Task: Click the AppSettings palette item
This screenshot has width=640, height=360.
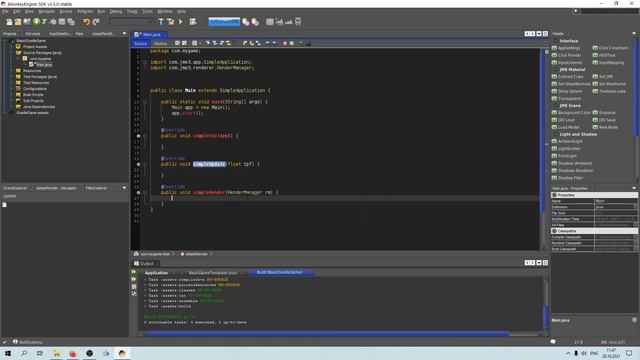Action: coord(566,48)
